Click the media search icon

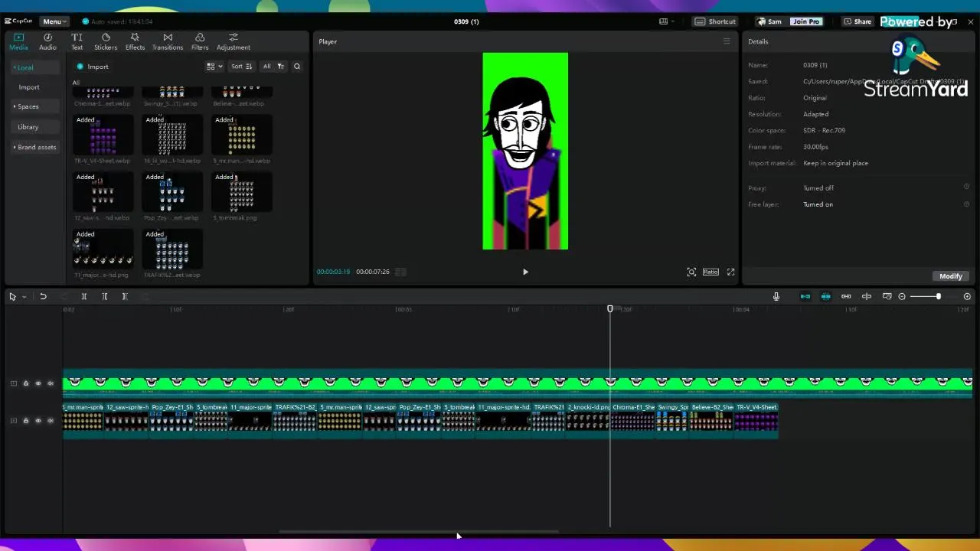tap(297, 67)
